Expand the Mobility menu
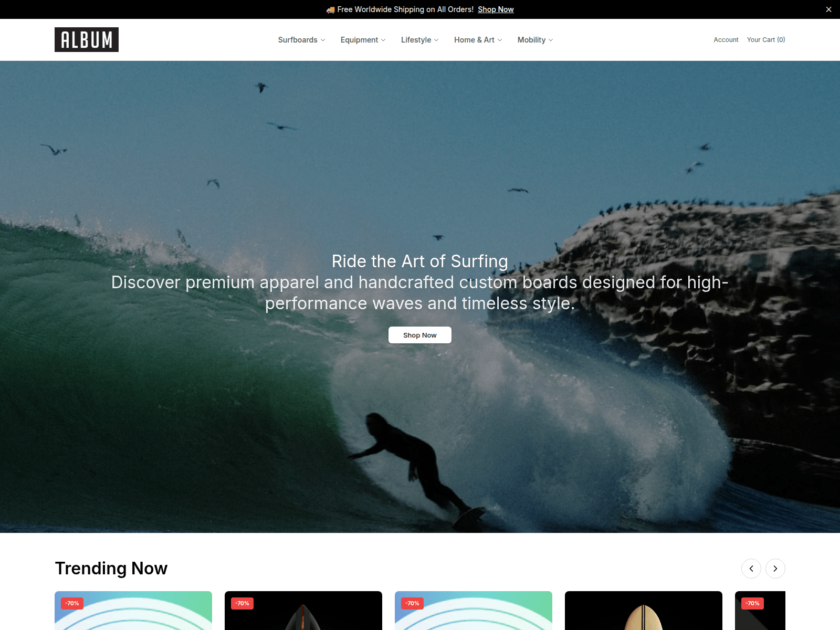Viewport: 840px width, 630px height. 535,40
